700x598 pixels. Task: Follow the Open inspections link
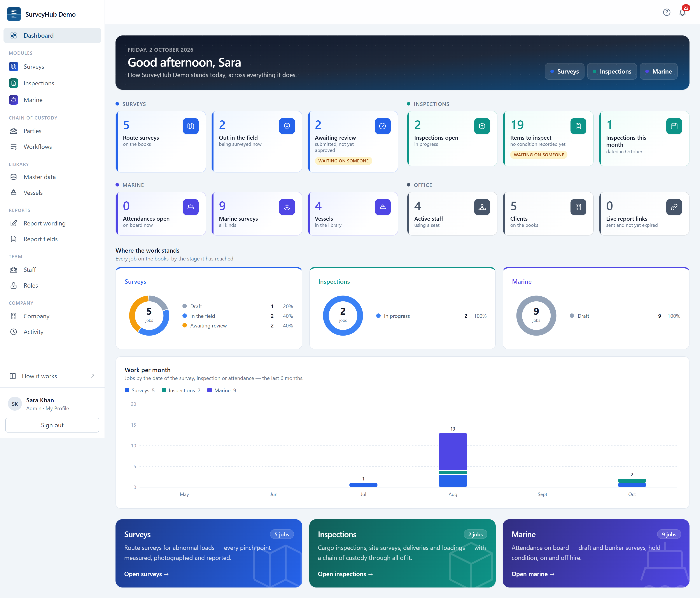click(x=345, y=574)
